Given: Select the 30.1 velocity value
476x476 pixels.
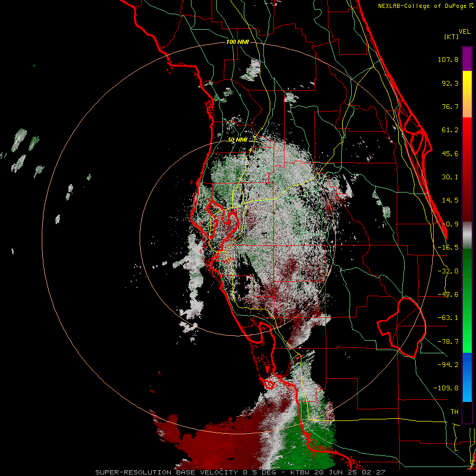Looking at the screenshot, I should click(x=450, y=177).
